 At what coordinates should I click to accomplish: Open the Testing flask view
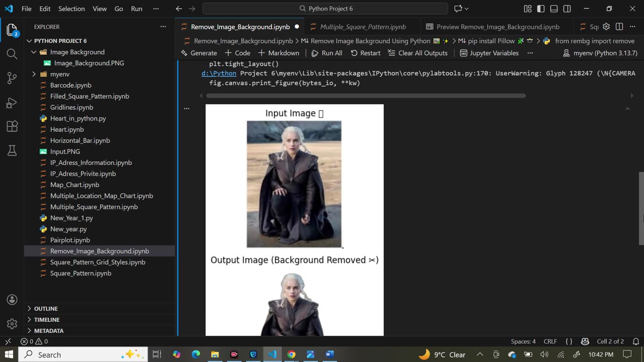click(x=12, y=150)
